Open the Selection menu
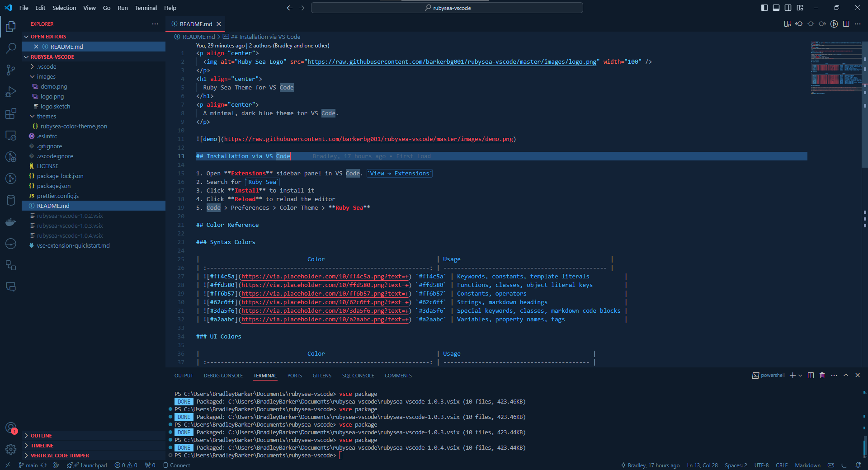The image size is (868, 470). (x=64, y=8)
